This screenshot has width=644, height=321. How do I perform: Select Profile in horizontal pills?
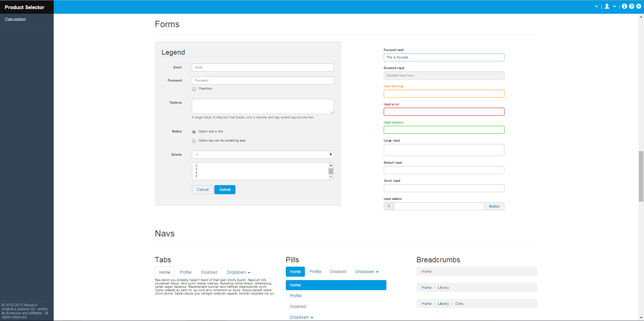pyautogui.click(x=315, y=272)
